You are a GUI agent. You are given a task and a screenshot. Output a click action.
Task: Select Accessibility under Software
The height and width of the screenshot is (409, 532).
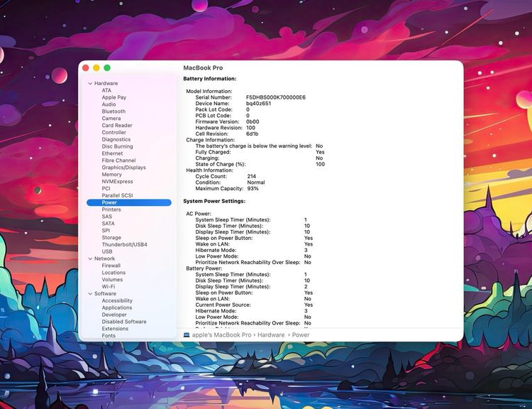click(x=117, y=301)
